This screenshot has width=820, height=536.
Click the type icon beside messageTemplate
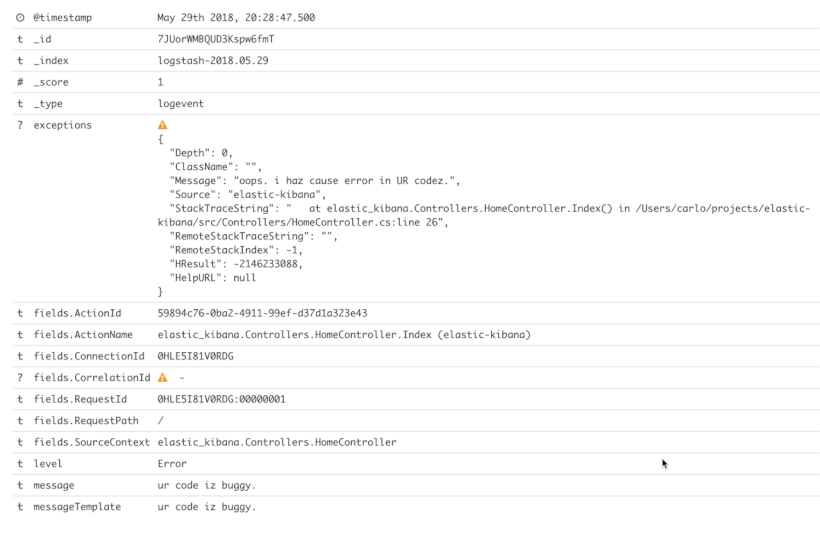(20, 506)
